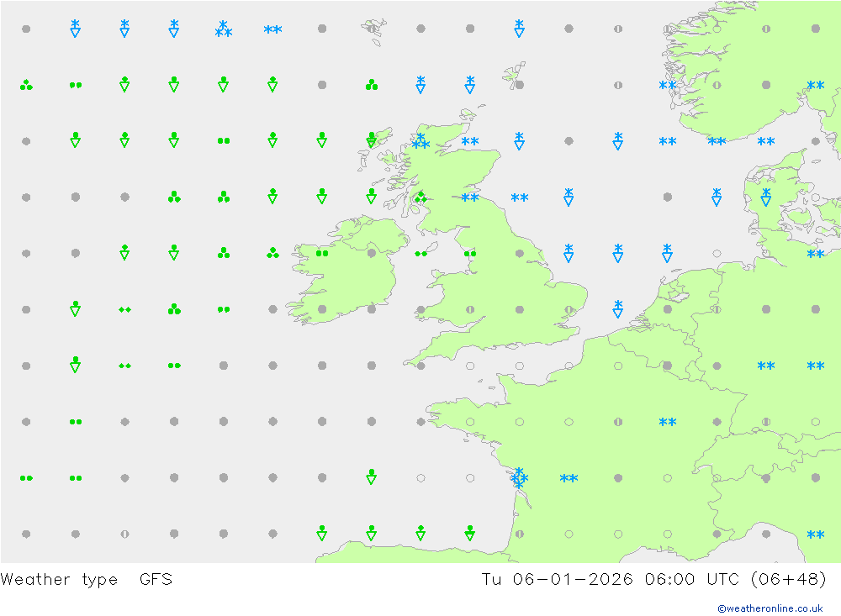Click the snow symbol over Sweden's west coast
841x616 pixels.
click(815, 86)
